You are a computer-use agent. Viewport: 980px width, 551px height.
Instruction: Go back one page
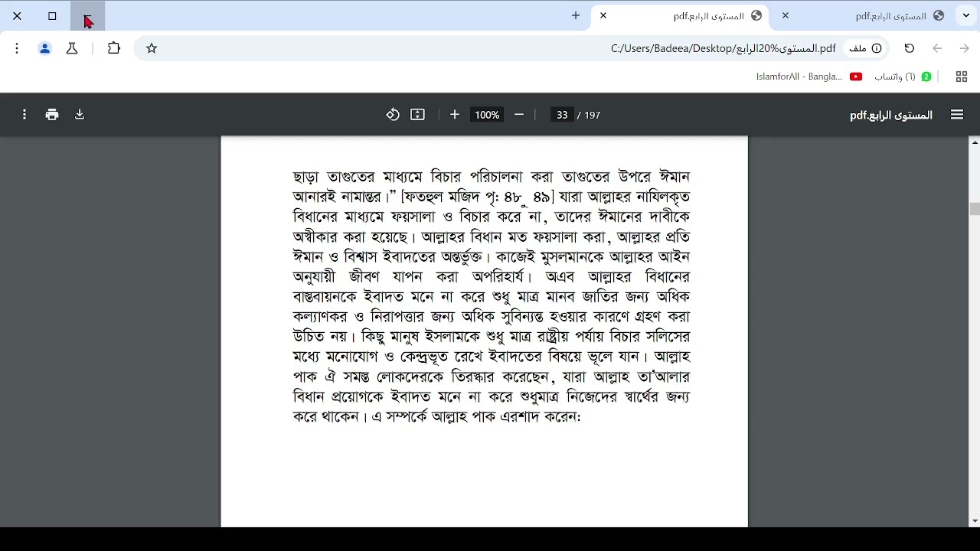pos(937,48)
